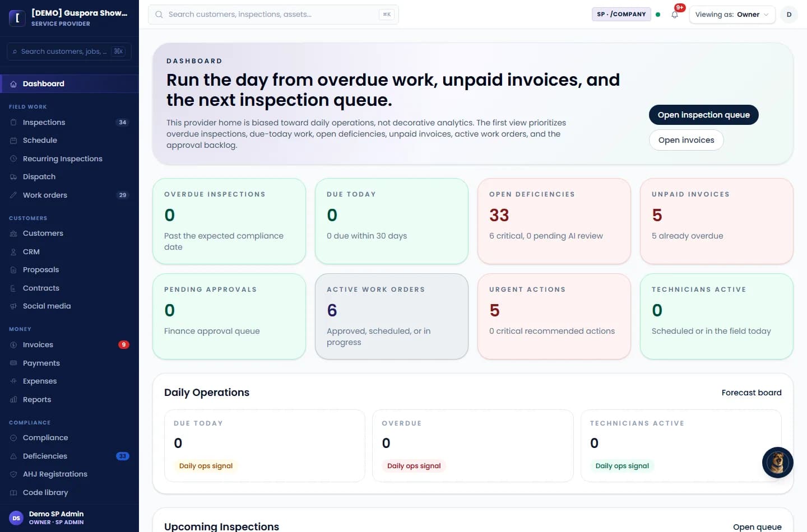Open the Active Work Orders card
This screenshot has height=532, width=807.
pyautogui.click(x=392, y=316)
